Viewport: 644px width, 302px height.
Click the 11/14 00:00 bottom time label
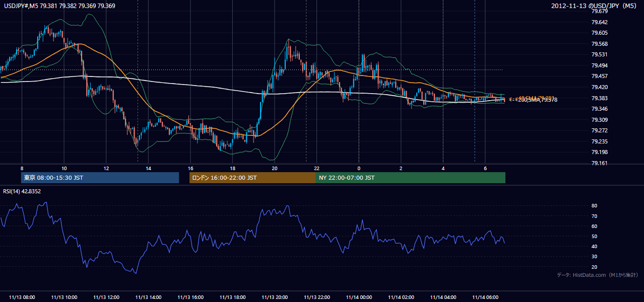coord(359,297)
